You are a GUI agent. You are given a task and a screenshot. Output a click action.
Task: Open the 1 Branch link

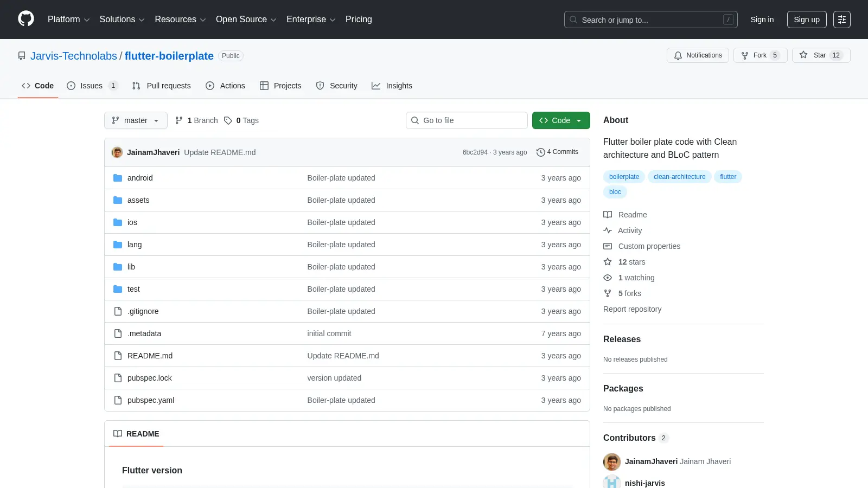[196, 120]
